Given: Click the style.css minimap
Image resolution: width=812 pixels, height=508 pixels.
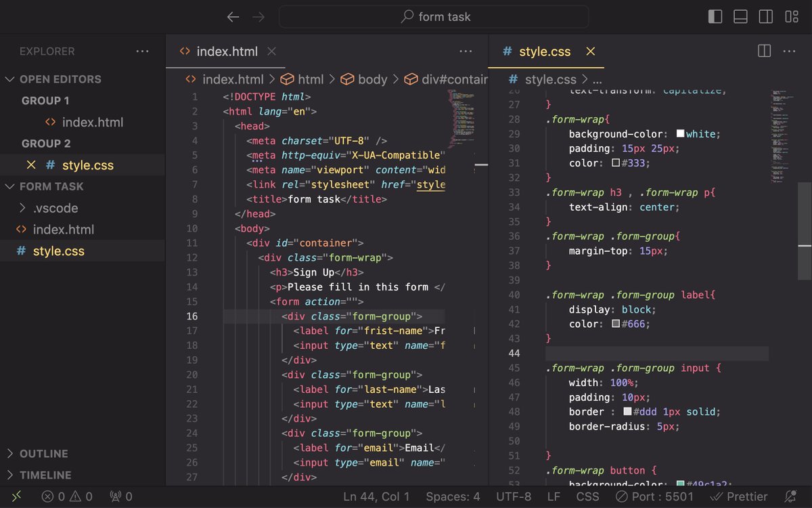Looking at the screenshot, I should [784, 135].
